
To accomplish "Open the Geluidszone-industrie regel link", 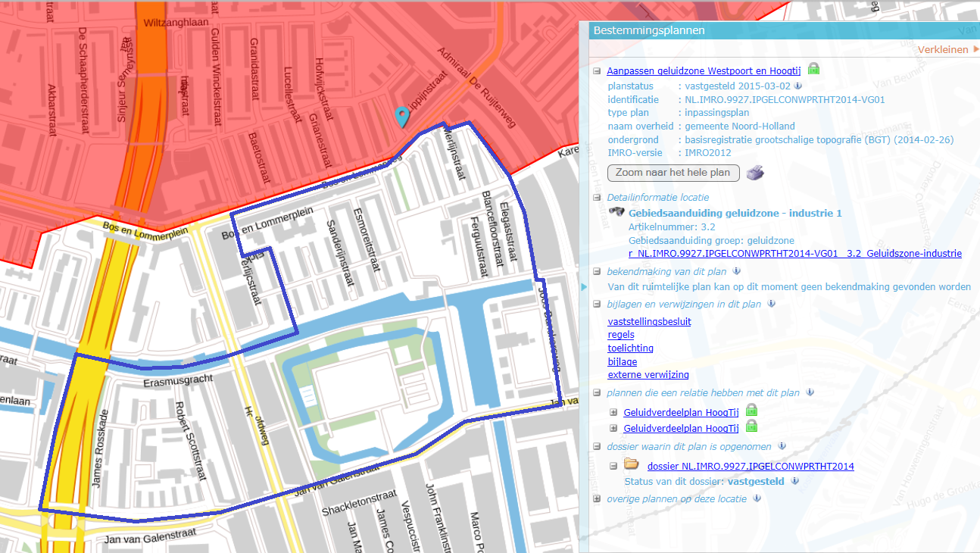I will pyautogui.click(x=795, y=254).
